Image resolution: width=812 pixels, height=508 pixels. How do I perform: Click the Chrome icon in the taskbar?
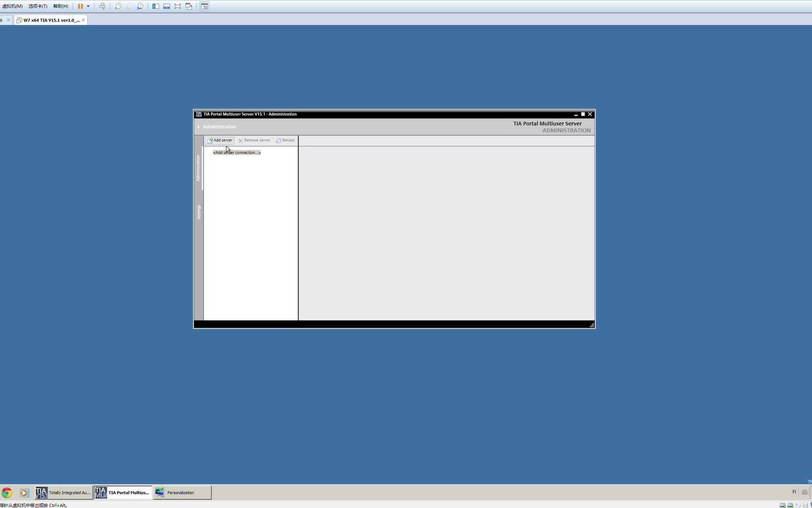7,492
